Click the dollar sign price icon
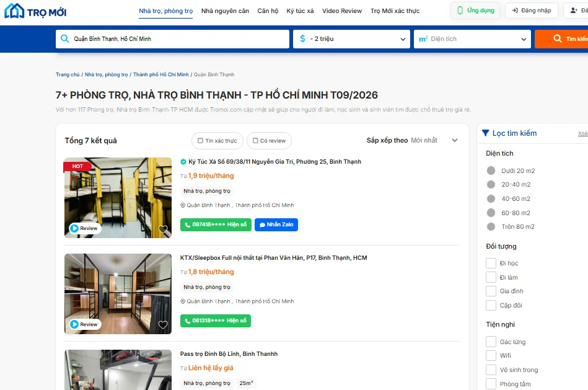 302,38
